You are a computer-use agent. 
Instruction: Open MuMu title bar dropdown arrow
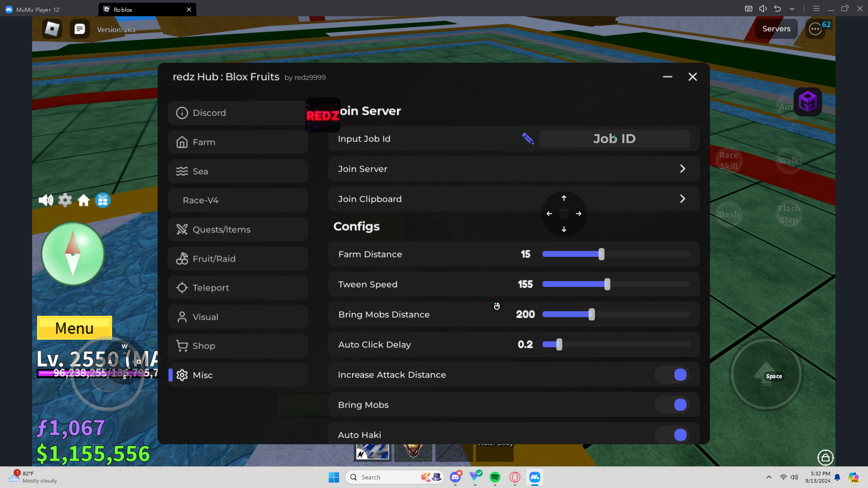coord(792,9)
